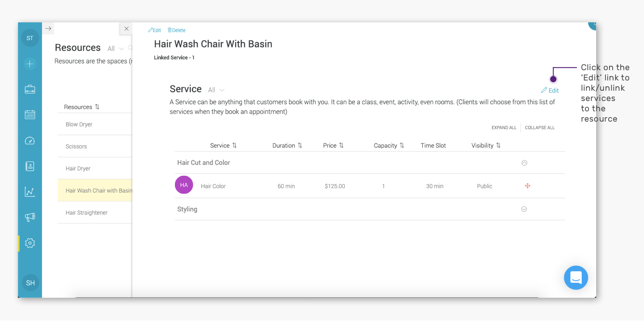Click the Edit link for Service section

coord(550,90)
